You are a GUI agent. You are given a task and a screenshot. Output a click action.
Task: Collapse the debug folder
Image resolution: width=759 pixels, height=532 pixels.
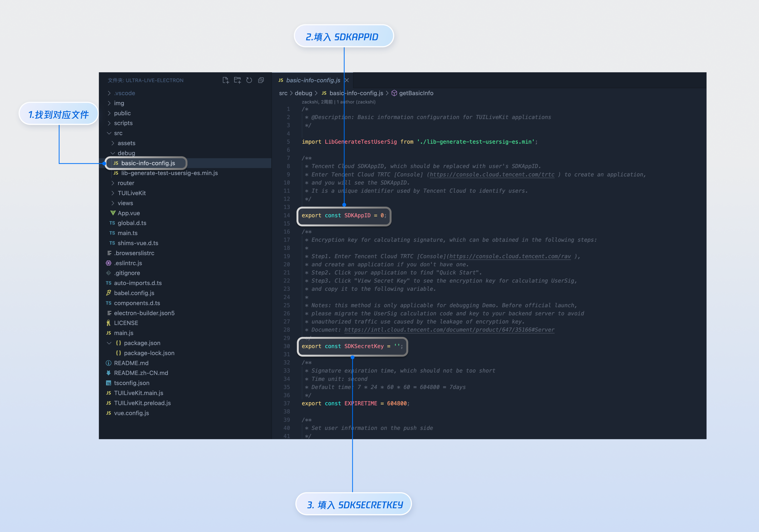(x=126, y=153)
